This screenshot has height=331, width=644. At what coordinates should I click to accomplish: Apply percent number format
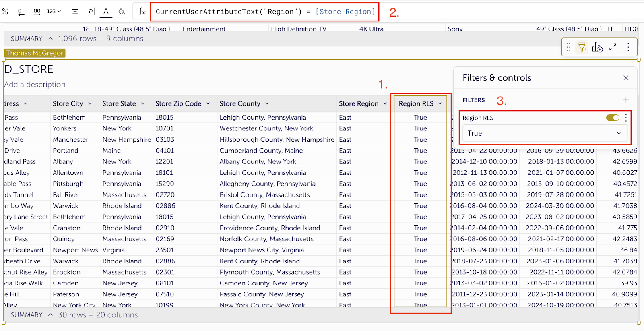point(5,12)
